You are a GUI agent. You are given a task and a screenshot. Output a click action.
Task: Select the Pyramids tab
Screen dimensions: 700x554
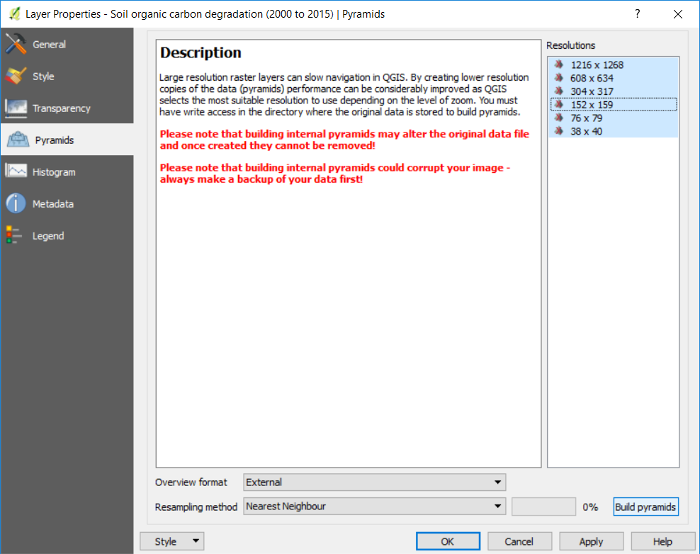[67, 140]
